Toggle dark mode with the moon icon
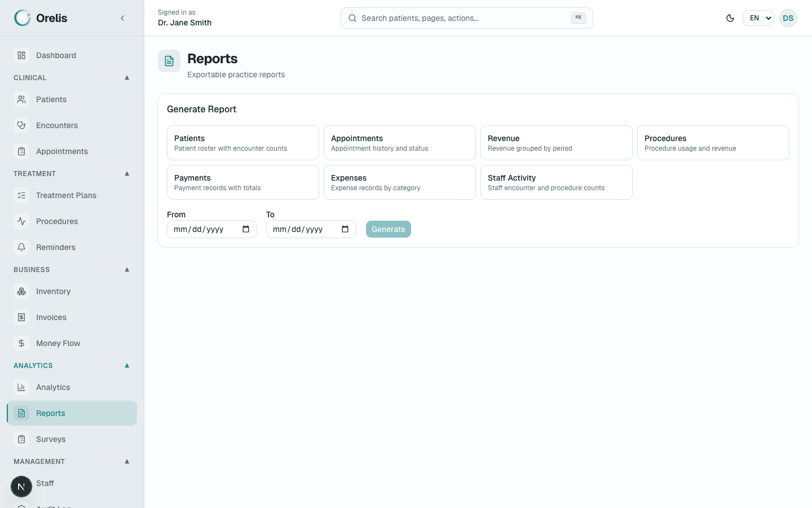 (730, 18)
